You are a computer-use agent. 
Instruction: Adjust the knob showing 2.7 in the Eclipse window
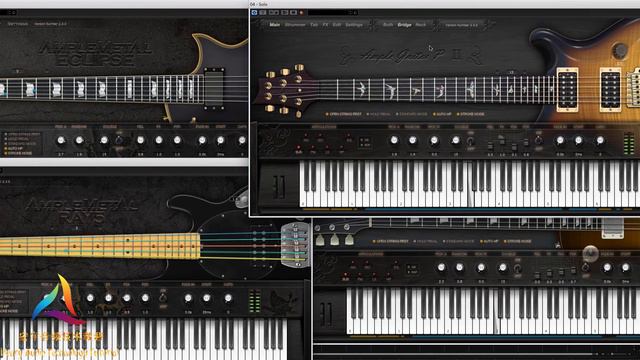[x=61, y=140]
